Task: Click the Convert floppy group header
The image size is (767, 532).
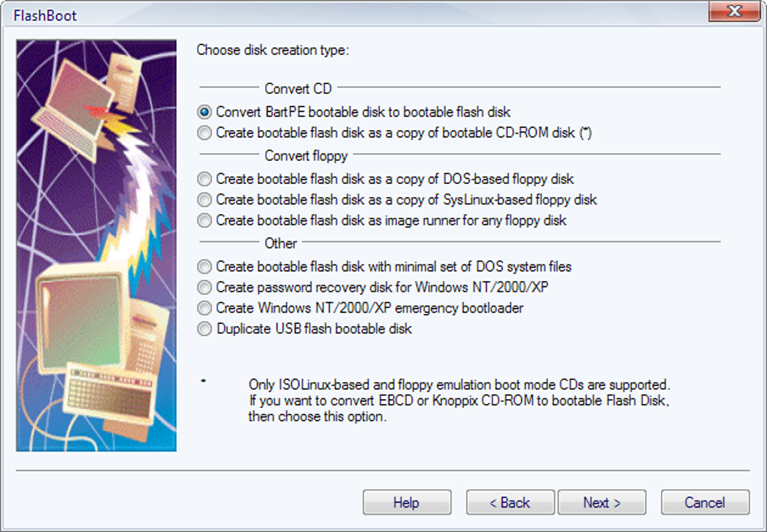Action: [x=306, y=156]
